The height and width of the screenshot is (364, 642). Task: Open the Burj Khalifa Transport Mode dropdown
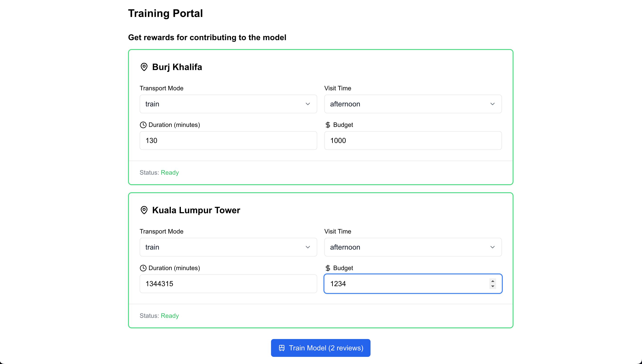tap(228, 104)
